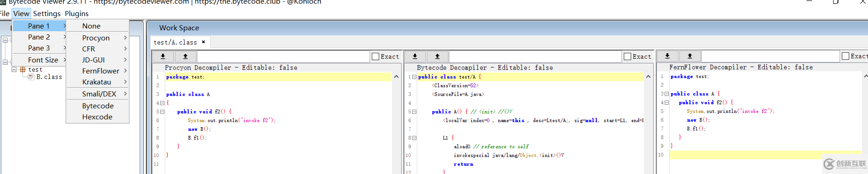Click scroll up arrow in Bytecode pane
The image size is (868, 174).
click(x=648, y=77)
